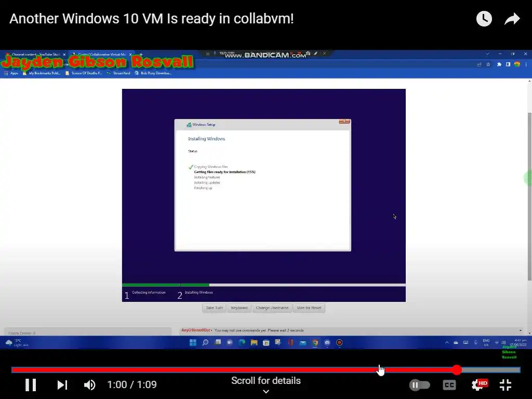Image resolution: width=532 pixels, height=399 pixels.
Task: Click Vote for Reset button
Action: (309, 308)
